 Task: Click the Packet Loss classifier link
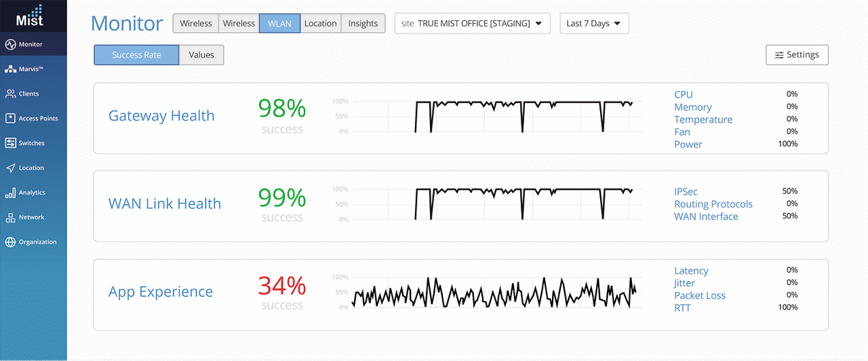(700, 295)
